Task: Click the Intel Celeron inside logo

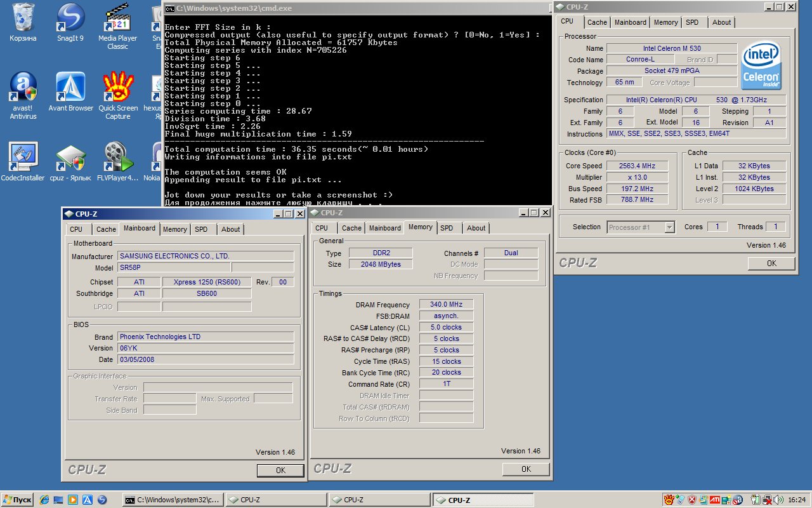Action: tap(762, 67)
